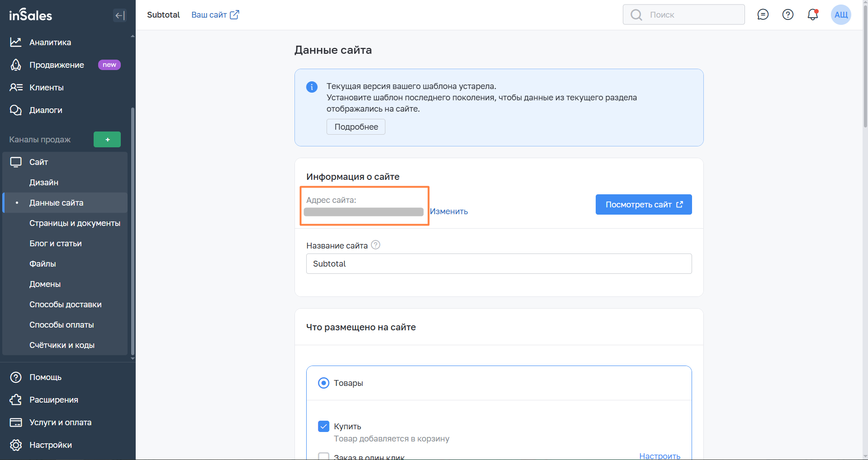The image size is (868, 460).
Task: Open the Аналитика chart icon
Action: pyautogui.click(x=16, y=42)
